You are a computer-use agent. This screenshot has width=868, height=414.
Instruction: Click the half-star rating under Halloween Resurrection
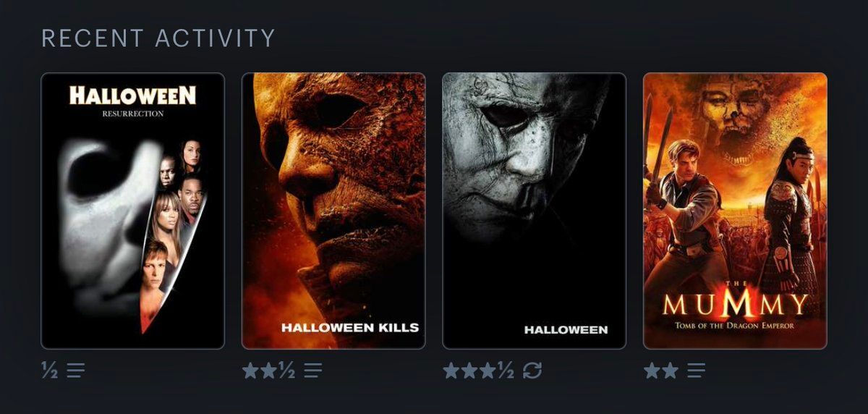tap(51, 371)
